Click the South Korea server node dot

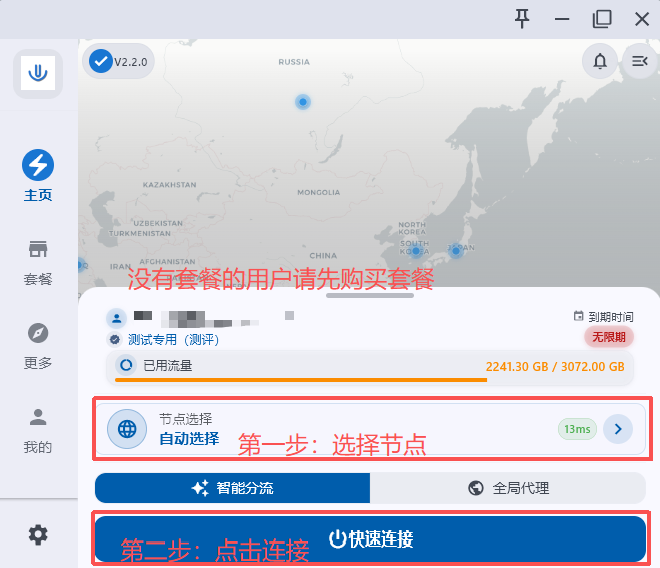click(x=415, y=251)
